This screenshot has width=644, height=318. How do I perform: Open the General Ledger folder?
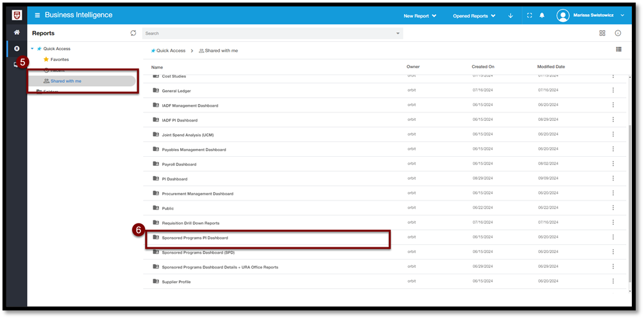tap(176, 91)
